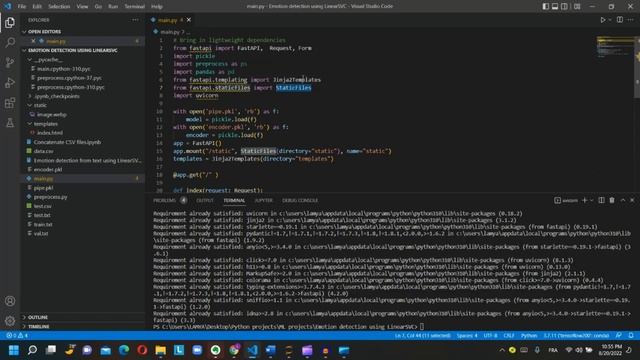Screen dimensions: 640x360
Task: Select the Python interpreter in the status bar
Action: point(576,336)
